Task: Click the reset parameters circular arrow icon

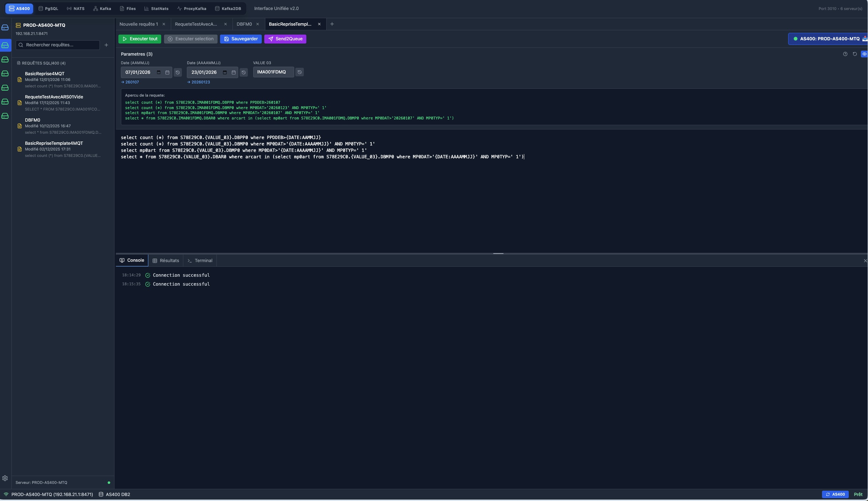Action: point(854,54)
